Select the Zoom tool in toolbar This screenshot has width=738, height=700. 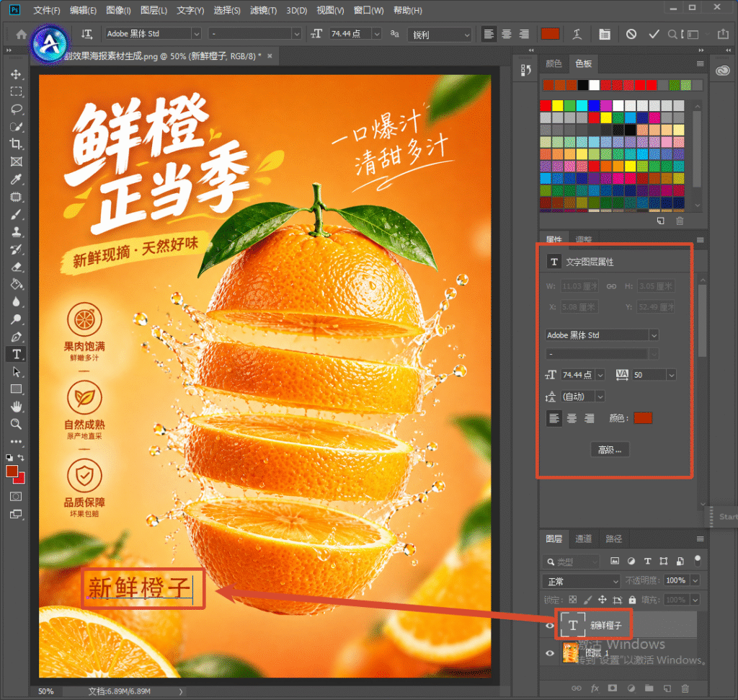(x=16, y=424)
